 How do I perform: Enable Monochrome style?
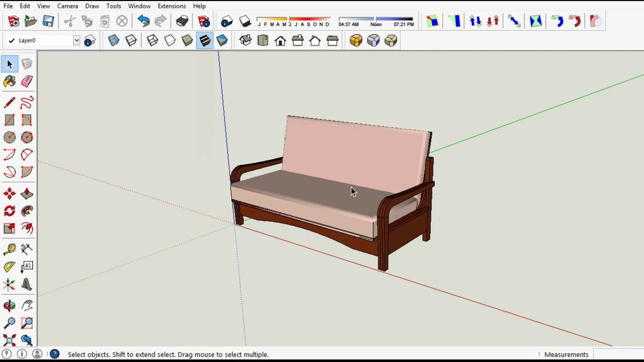point(222,41)
